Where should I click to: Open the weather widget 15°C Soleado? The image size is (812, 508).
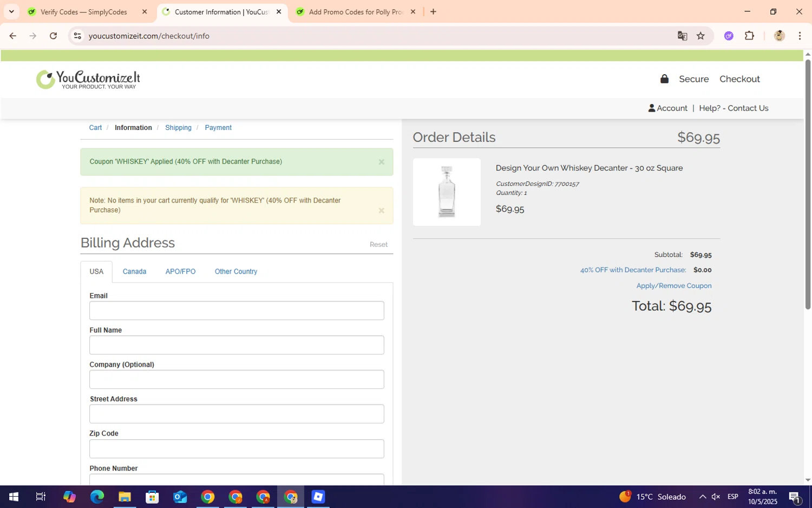tap(652, 497)
